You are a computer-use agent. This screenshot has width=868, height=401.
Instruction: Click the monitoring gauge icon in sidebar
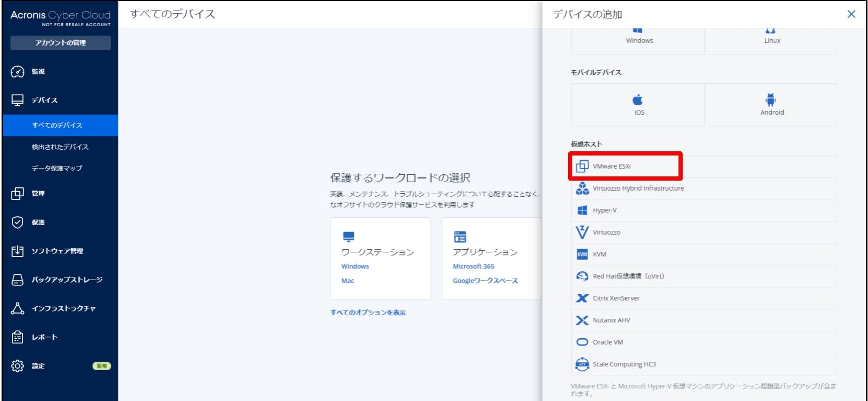pos(17,72)
